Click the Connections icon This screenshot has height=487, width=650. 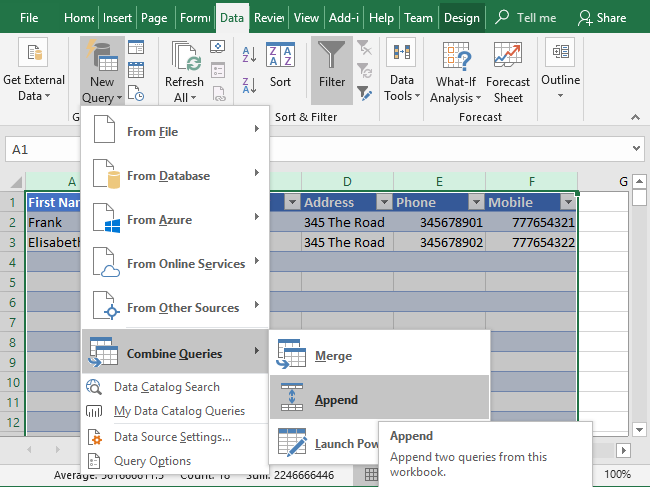click(x=218, y=47)
